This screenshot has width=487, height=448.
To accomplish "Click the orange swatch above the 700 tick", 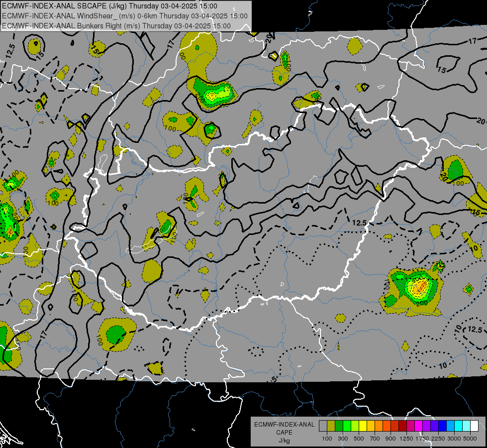I will (379, 426).
